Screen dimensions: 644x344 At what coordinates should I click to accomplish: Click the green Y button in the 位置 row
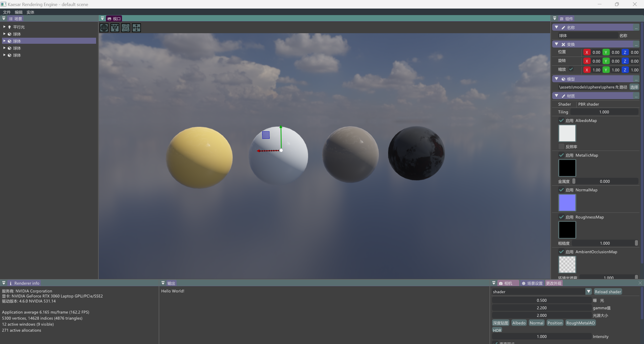[606, 52]
